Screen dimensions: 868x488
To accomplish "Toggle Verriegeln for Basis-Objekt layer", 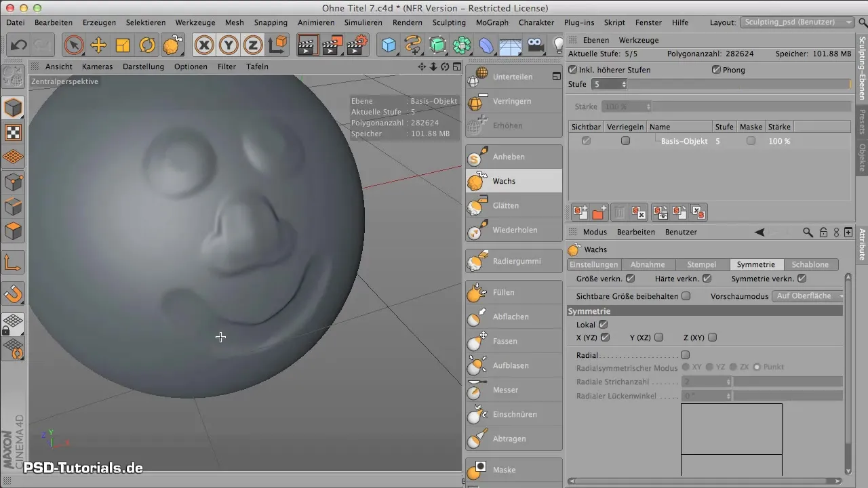I will (625, 141).
